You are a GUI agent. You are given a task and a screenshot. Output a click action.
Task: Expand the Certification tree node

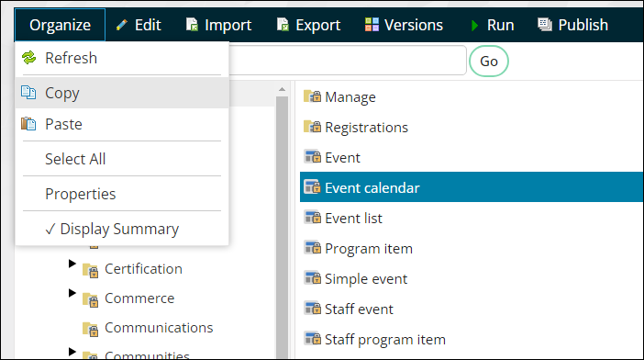[x=72, y=264]
